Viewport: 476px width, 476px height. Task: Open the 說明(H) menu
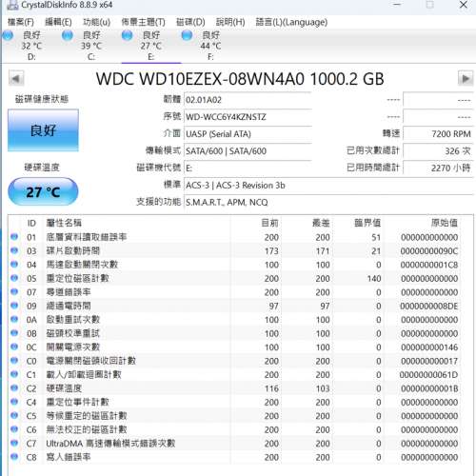(230, 22)
